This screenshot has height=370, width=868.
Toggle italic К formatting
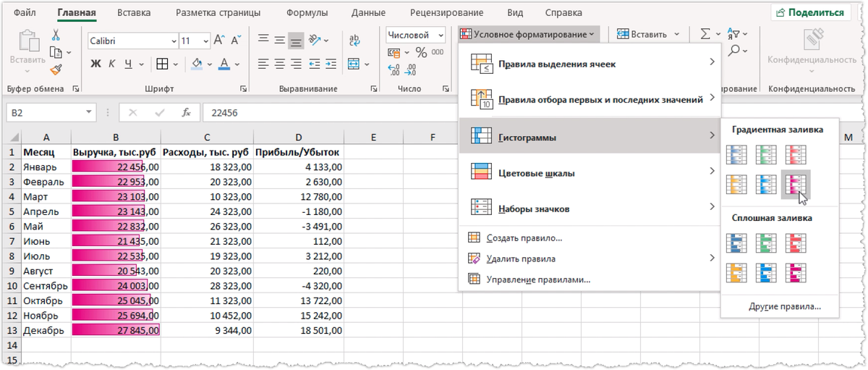pyautogui.click(x=112, y=64)
